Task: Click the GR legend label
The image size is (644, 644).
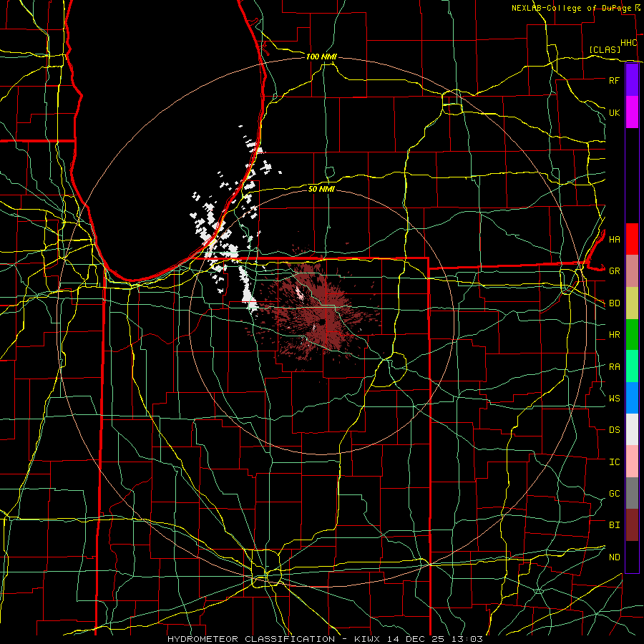Action: (614, 271)
